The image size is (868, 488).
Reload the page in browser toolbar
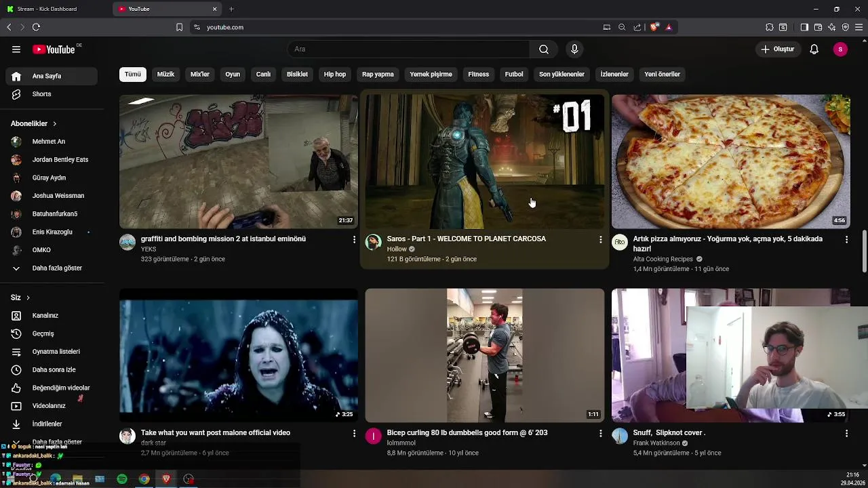click(x=36, y=27)
